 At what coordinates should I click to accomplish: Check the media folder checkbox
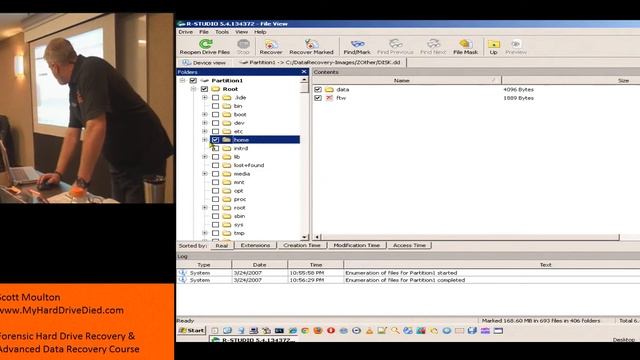coord(216,174)
